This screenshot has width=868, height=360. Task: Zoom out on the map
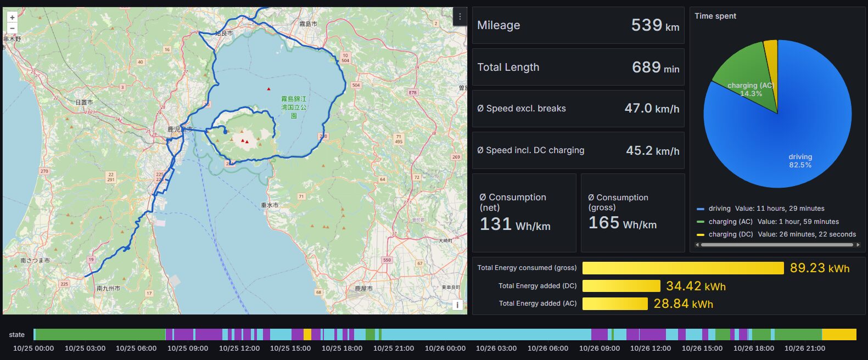click(x=12, y=29)
